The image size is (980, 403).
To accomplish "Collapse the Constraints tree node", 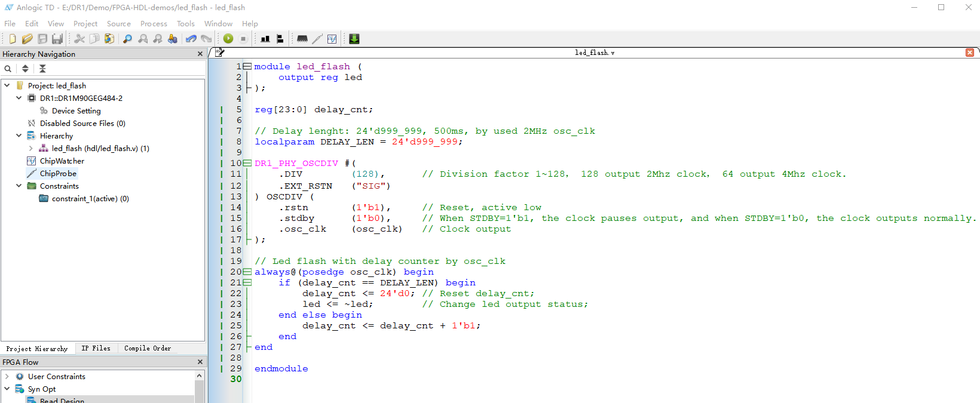I will click(19, 186).
